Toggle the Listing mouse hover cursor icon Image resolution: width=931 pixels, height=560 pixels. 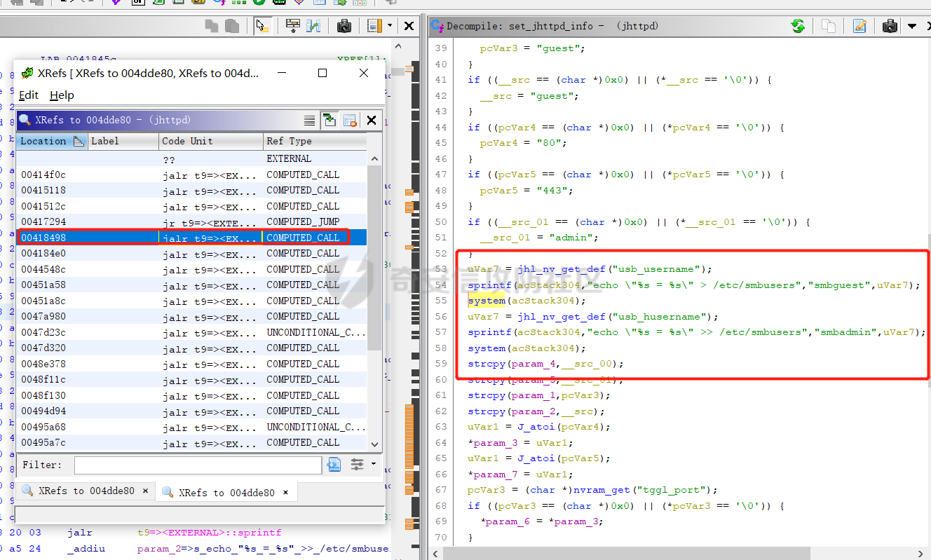pos(262,26)
